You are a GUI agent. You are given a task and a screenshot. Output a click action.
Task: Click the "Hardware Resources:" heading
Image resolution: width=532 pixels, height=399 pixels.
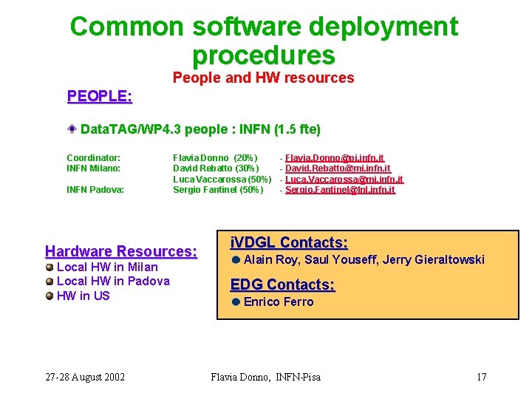(121, 251)
